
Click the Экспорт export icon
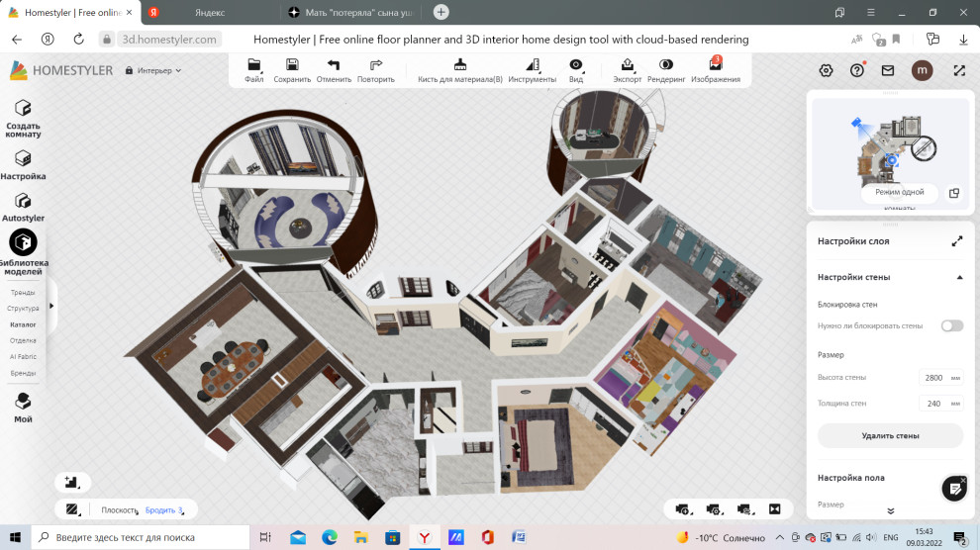tap(627, 70)
